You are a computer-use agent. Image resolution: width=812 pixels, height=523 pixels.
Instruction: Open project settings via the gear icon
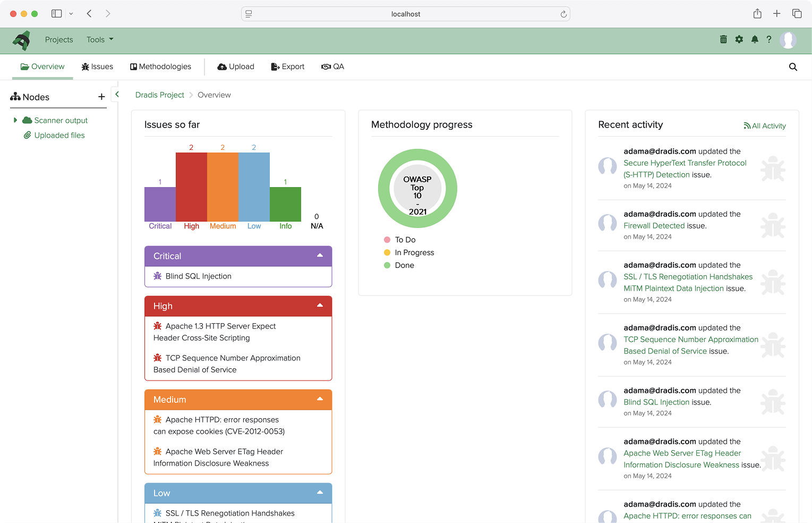739,39
